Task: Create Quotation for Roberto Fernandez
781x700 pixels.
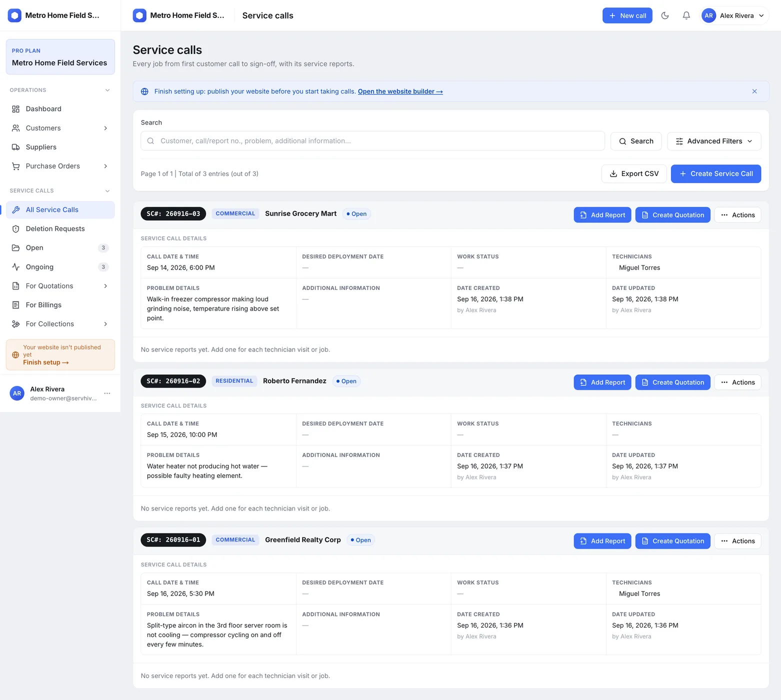Action: (672, 382)
